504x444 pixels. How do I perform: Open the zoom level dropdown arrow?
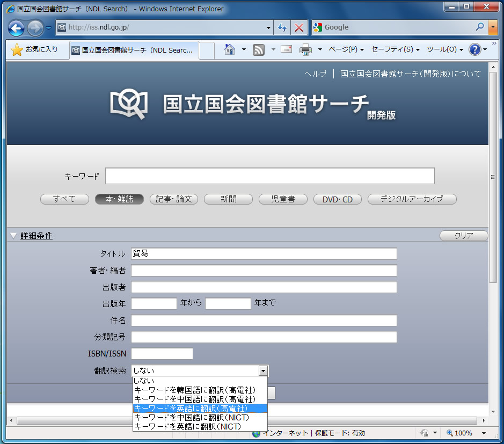pyautogui.click(x=484, y=433)
